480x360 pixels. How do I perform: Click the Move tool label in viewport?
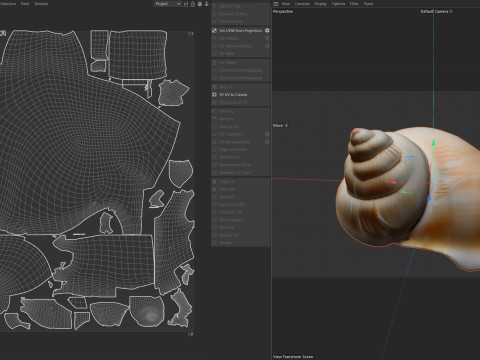[278, 125]
